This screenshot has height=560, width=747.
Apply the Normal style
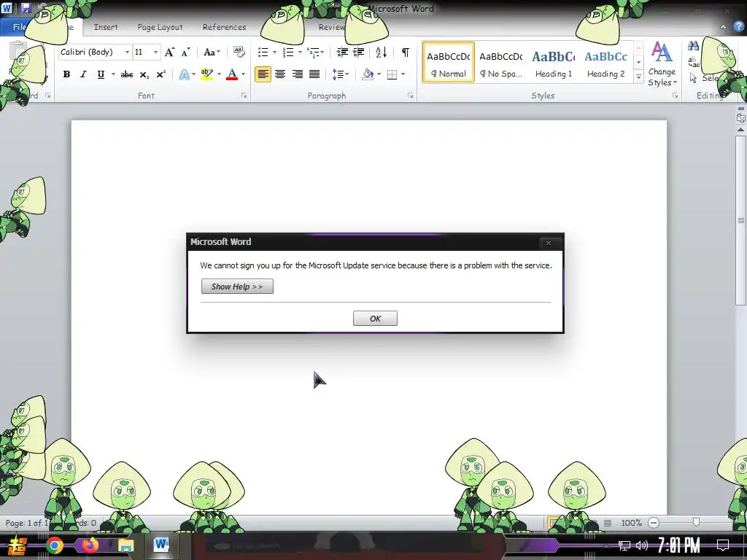(449, 63)
